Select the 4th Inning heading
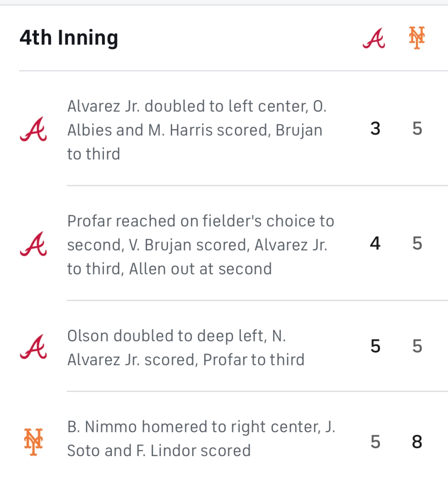 pos(69,38)
